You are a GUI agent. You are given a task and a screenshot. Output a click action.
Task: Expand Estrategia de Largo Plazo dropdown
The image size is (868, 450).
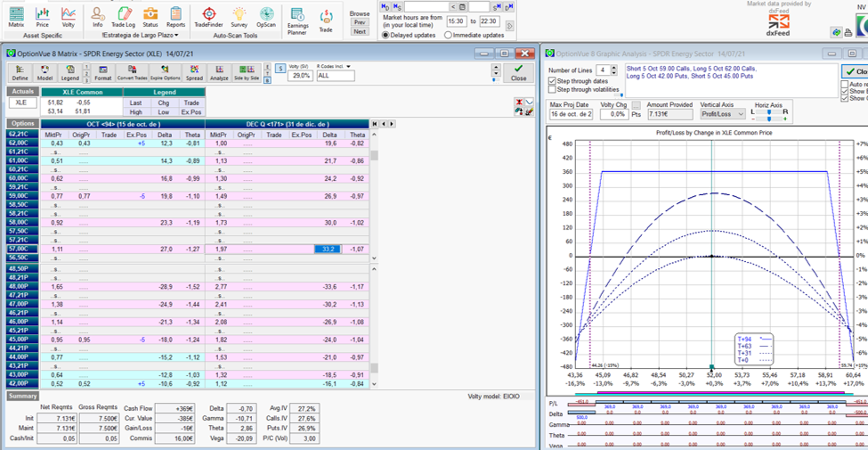(176, 35)
